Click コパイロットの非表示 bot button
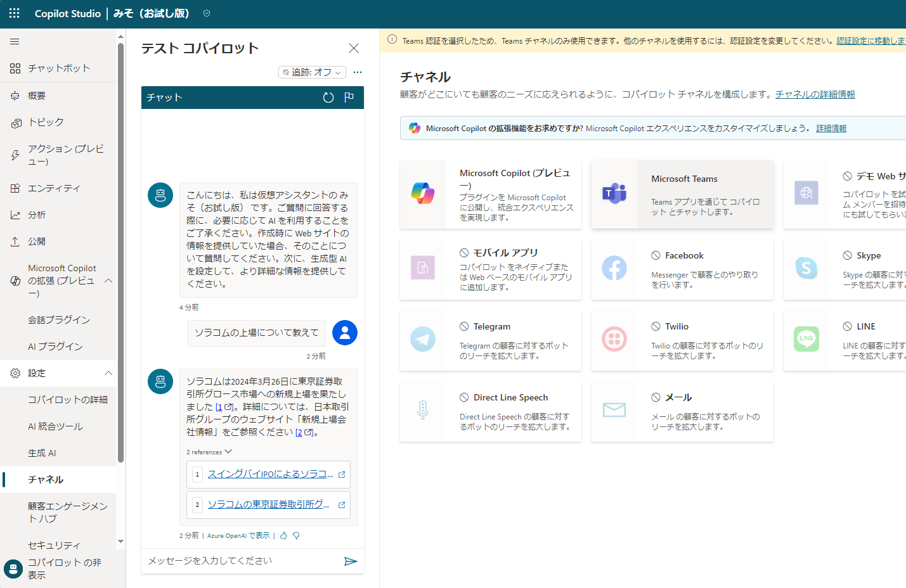The width and height of the screenshot is (906, 588). [13, 569]
